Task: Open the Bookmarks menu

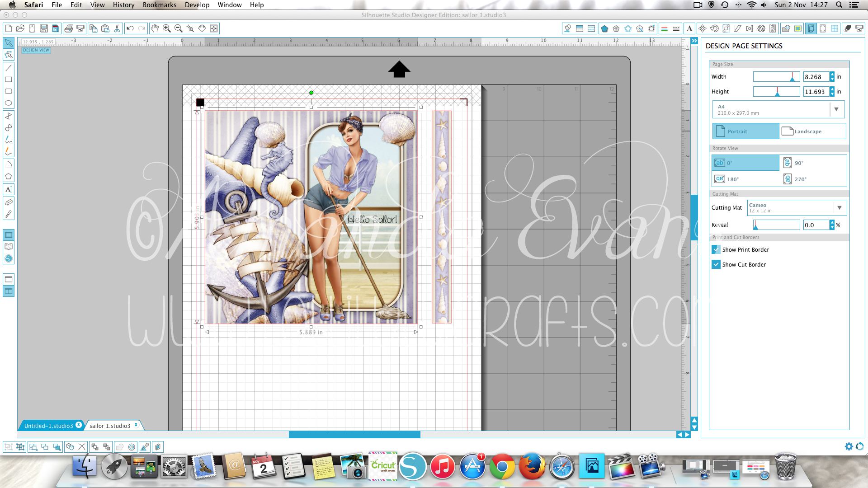Action: tap(160, 5)
